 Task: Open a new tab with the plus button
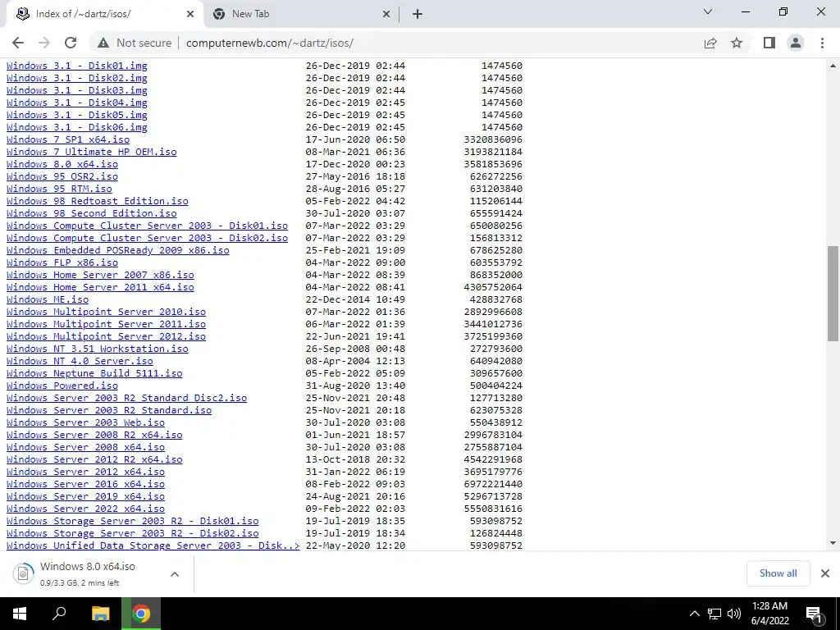[418, 15]
